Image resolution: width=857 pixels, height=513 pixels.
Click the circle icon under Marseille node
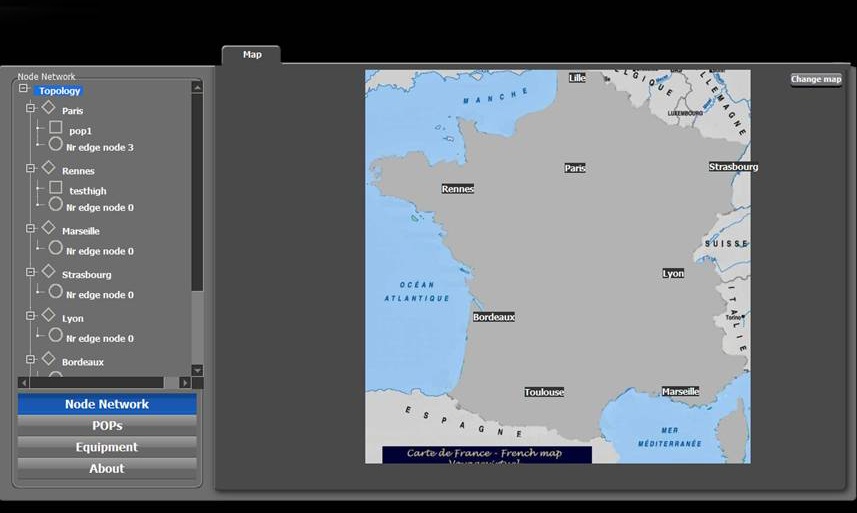tap(55, 247)
